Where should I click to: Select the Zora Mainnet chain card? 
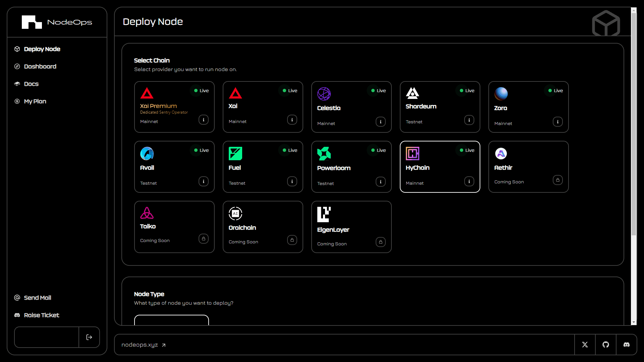[528, 107]
